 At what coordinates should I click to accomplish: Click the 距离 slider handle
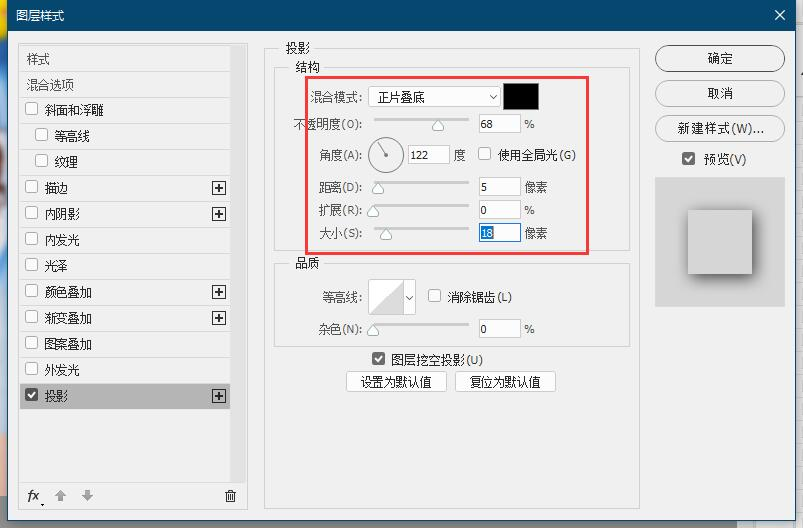378,189
